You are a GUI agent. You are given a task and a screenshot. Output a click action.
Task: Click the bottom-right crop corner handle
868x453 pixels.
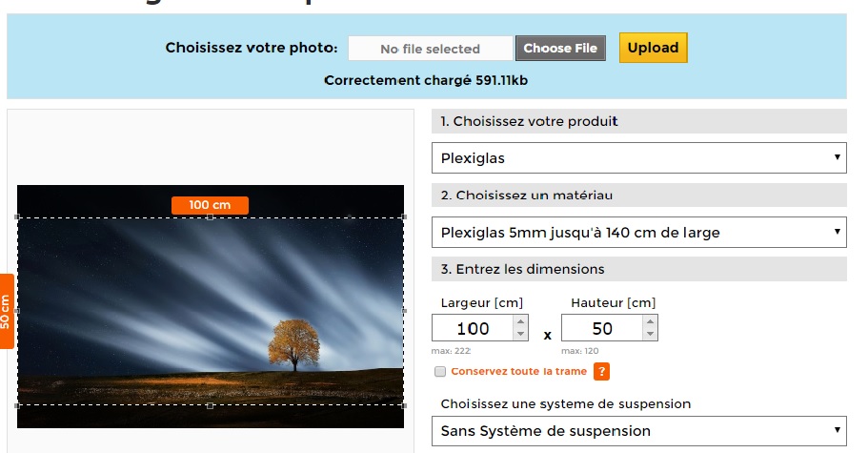click(404, 406)
